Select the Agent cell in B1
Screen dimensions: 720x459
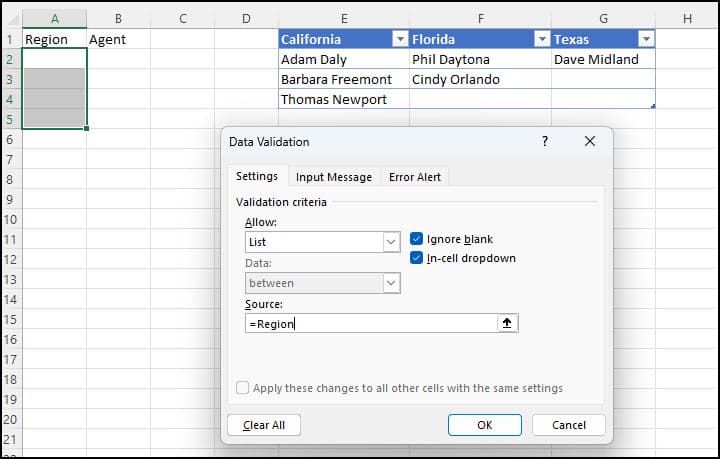click(118, 39)
